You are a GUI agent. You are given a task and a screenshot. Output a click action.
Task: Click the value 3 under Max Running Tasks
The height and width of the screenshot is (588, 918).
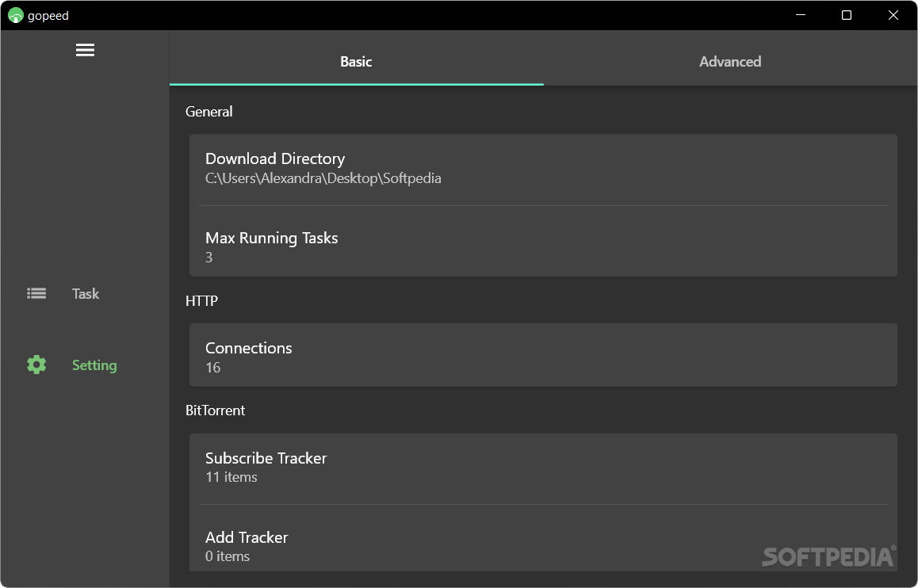209,258
